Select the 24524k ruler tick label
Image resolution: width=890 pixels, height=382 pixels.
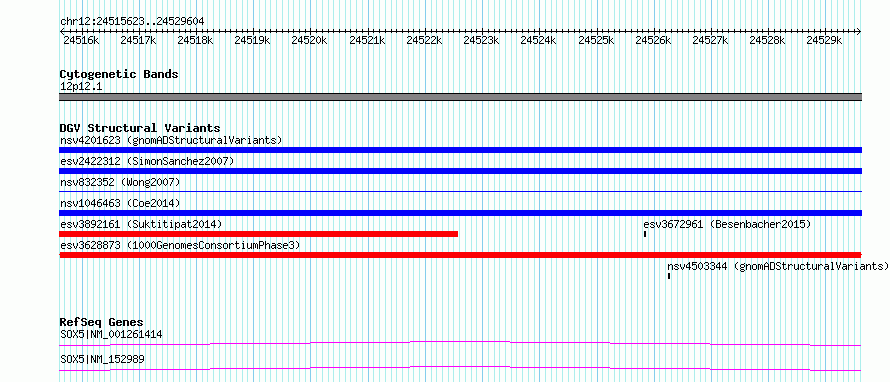tap(538, 40)
